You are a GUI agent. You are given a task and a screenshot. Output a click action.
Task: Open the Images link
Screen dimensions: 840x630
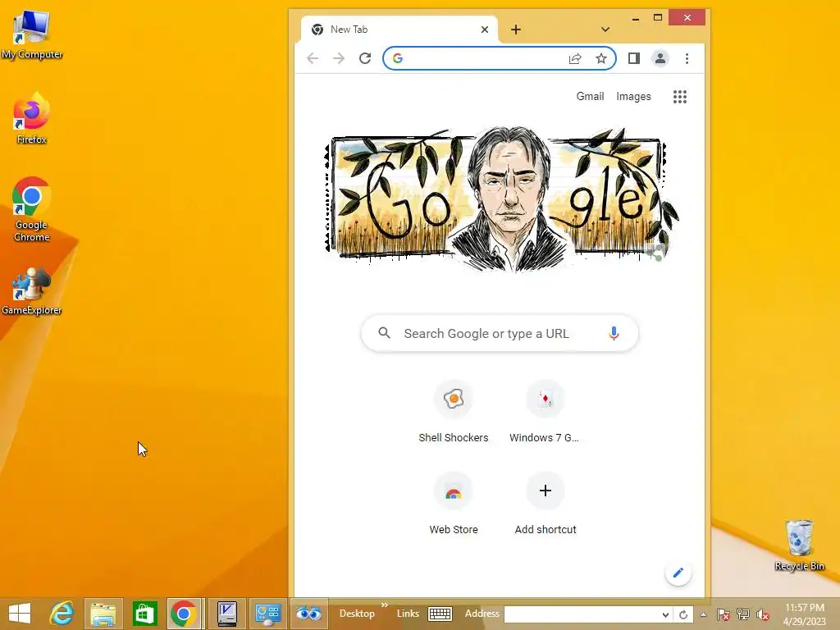[633, 97]
